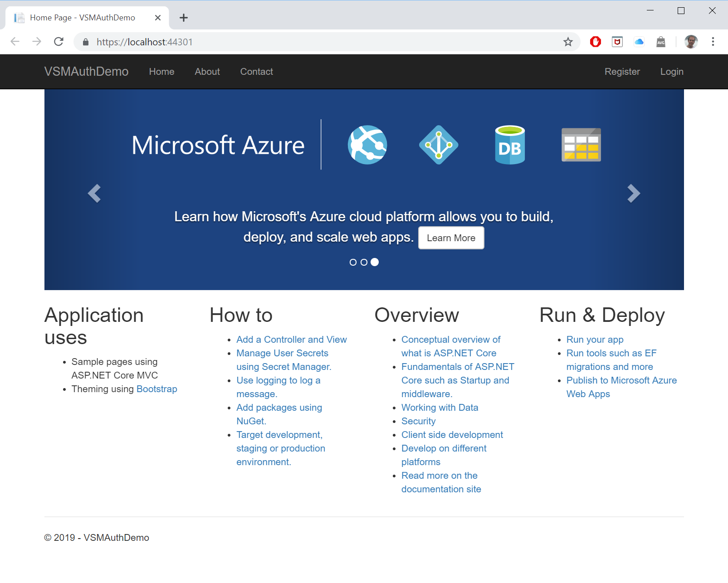
Task: Click the Azure database DB icon
Action: (510, 145)
